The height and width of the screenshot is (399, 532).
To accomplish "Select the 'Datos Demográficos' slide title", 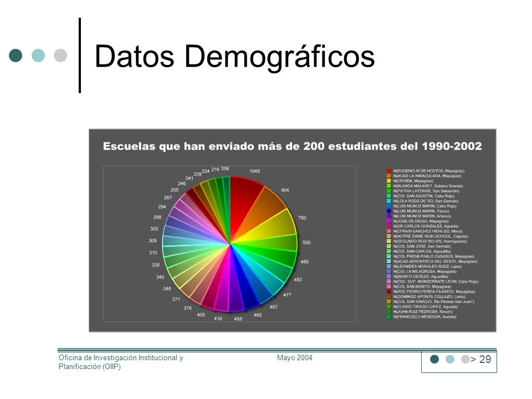I will coord(235,56).
